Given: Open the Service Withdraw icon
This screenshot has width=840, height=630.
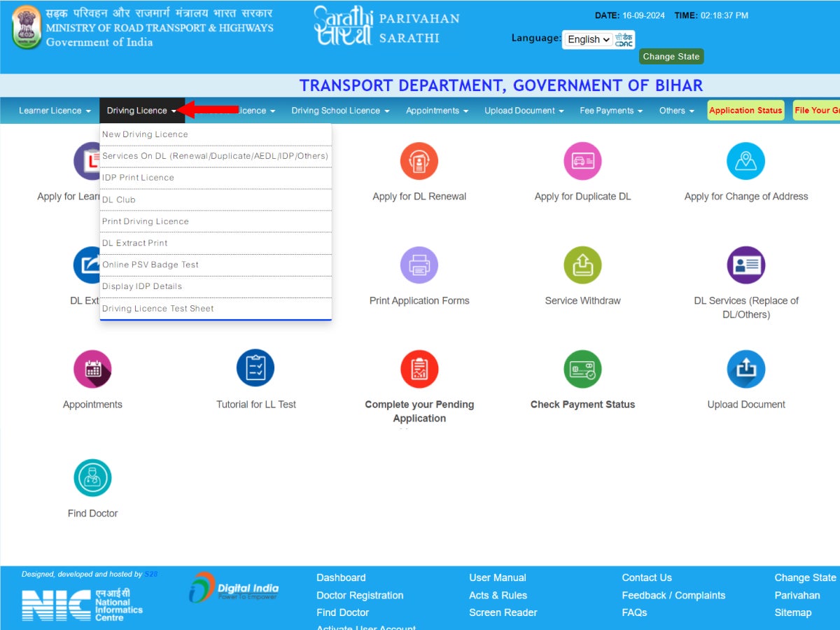Looking at the screenshot, I should [582, 265].
